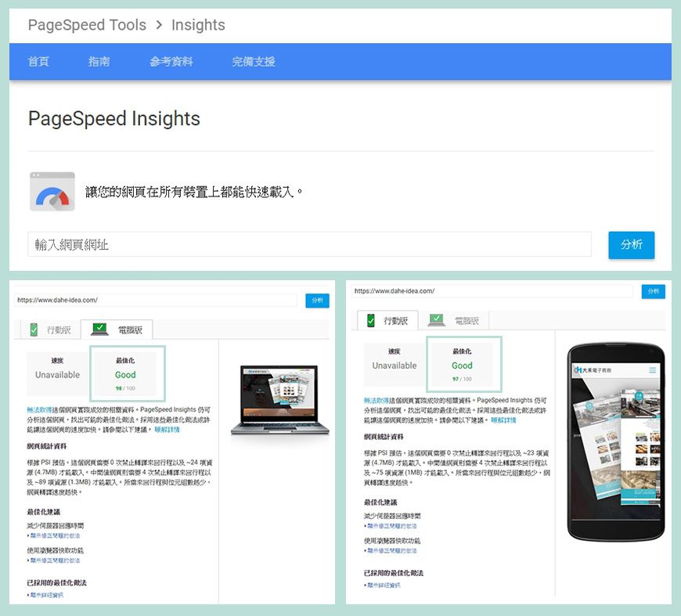
Task: Open the 無法取得 link in the desktop result
Action: click(x=39, y=409)
